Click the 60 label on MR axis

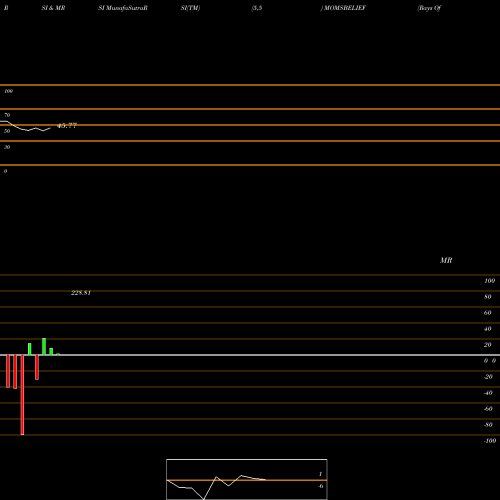(488, 313)
